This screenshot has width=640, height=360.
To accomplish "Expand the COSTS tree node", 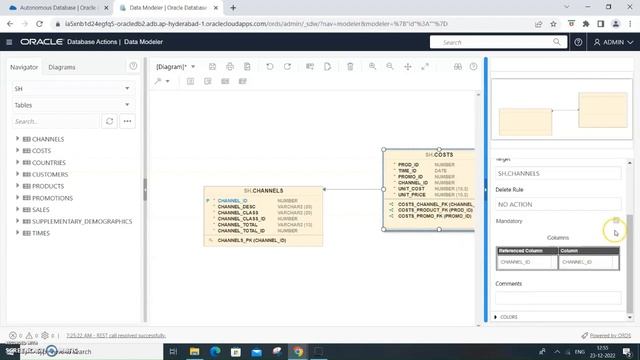I will click(x=17, y=151).
